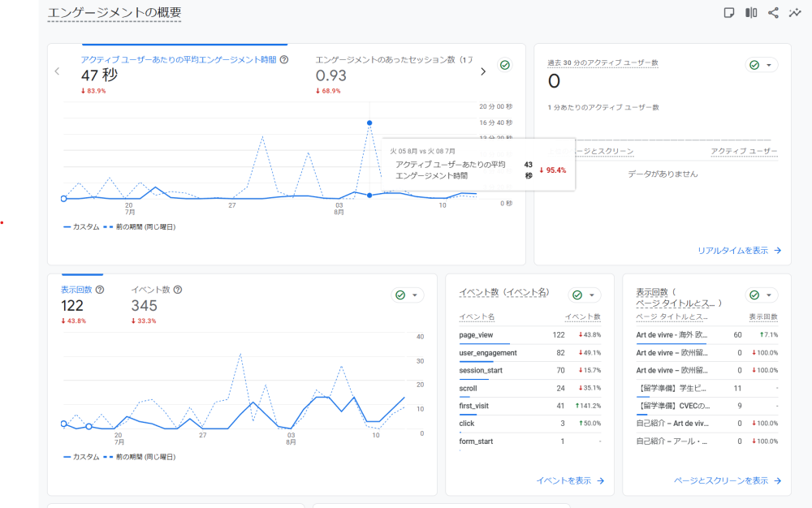
Task: Click イベント数 column header in events table
Action: pyautogui.click(x=582, y=316)
